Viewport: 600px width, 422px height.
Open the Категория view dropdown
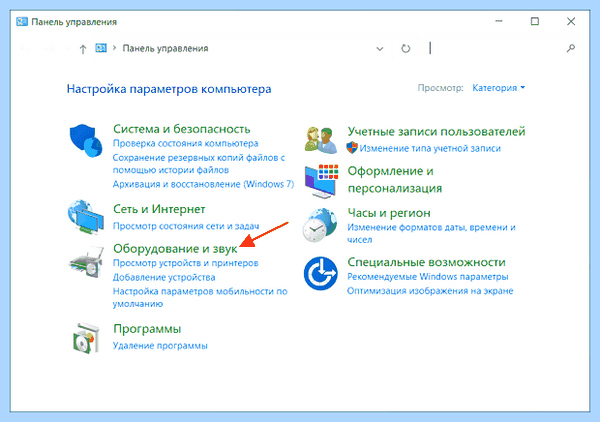tap(499, 88)
